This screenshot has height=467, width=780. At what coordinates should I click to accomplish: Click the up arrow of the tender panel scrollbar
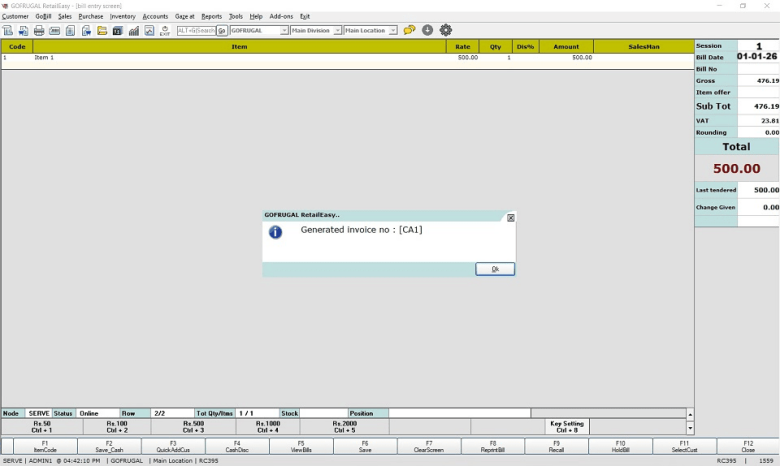click(x=690, y=414)
